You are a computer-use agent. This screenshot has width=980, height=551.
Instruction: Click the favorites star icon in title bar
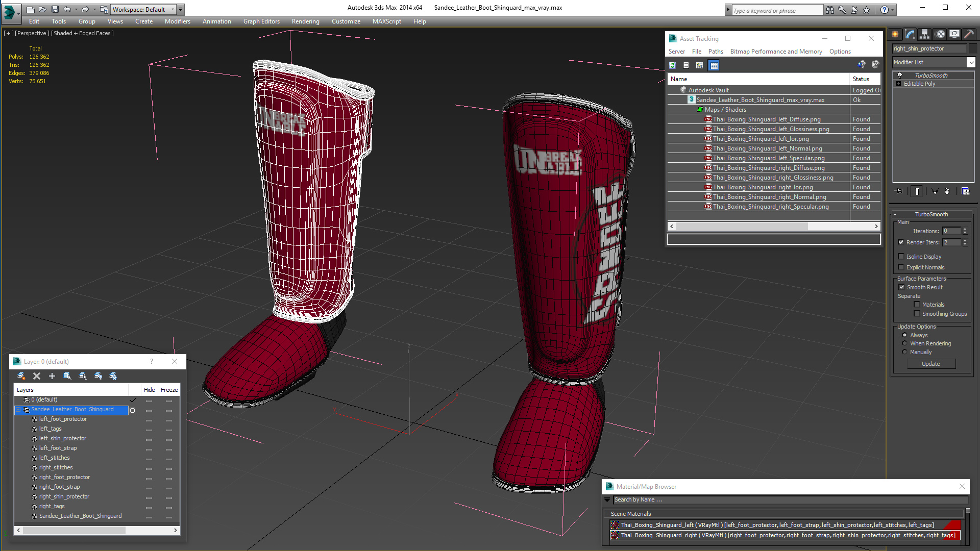click(866, 10)
